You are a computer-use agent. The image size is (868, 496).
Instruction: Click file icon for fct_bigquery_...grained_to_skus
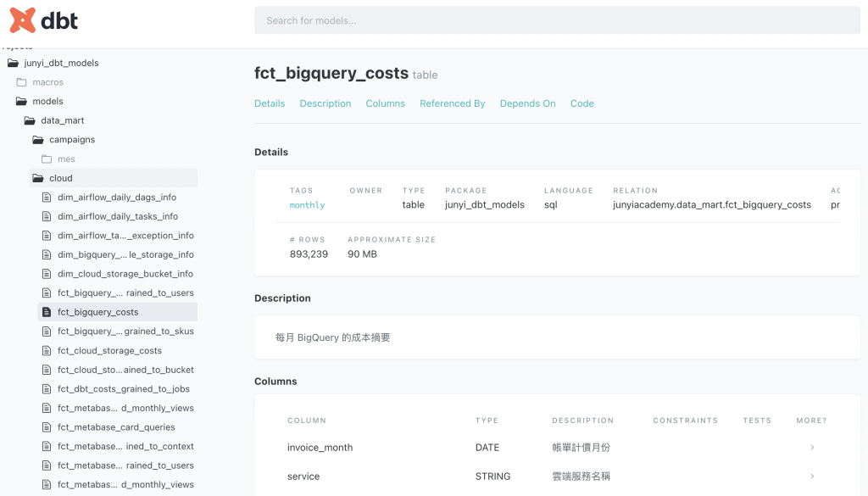click(x=47, y=331)
